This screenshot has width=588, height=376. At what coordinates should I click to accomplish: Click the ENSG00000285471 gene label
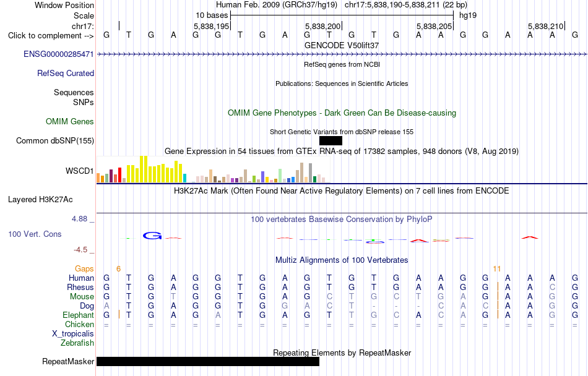tap(59, 54)
